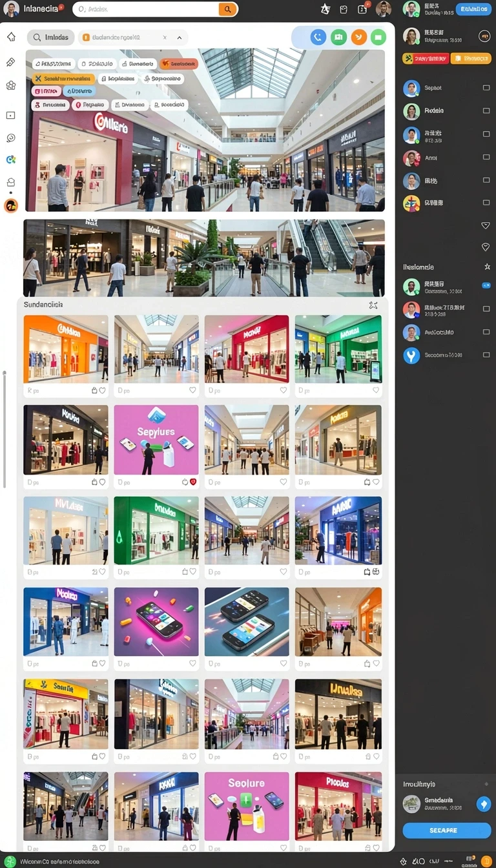This screenshot has height=868, width=496.
Task: Click the Imlndas search pill
Action: click(x=50, y=37)
